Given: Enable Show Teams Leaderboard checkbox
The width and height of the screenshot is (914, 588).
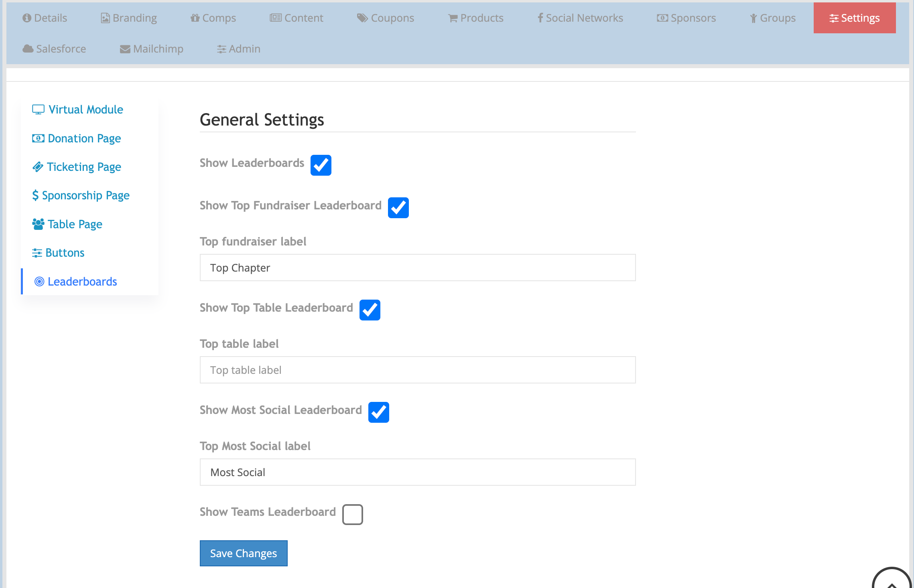Looking at the screenshot, I should [352, 514].
